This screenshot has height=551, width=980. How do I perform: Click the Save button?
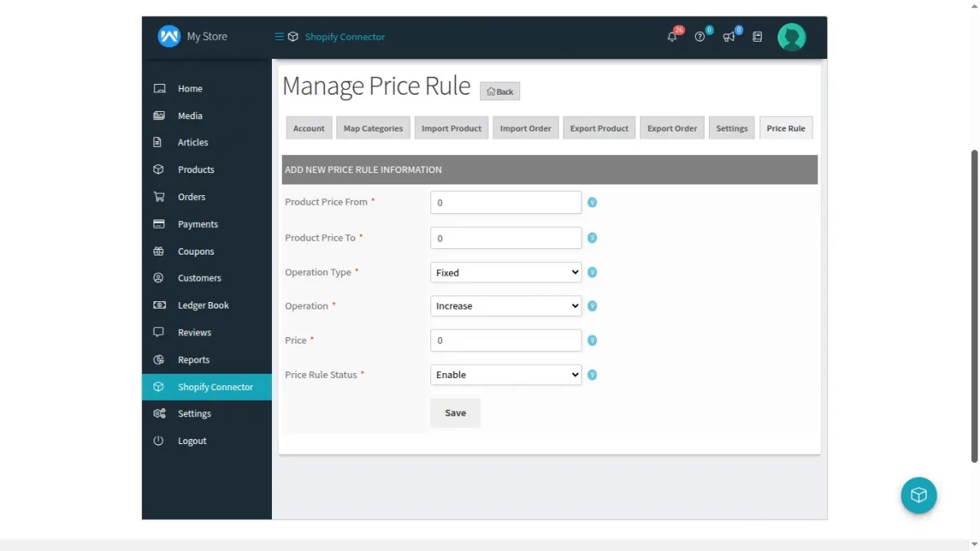pyautogui.click(x=455, y=412)
